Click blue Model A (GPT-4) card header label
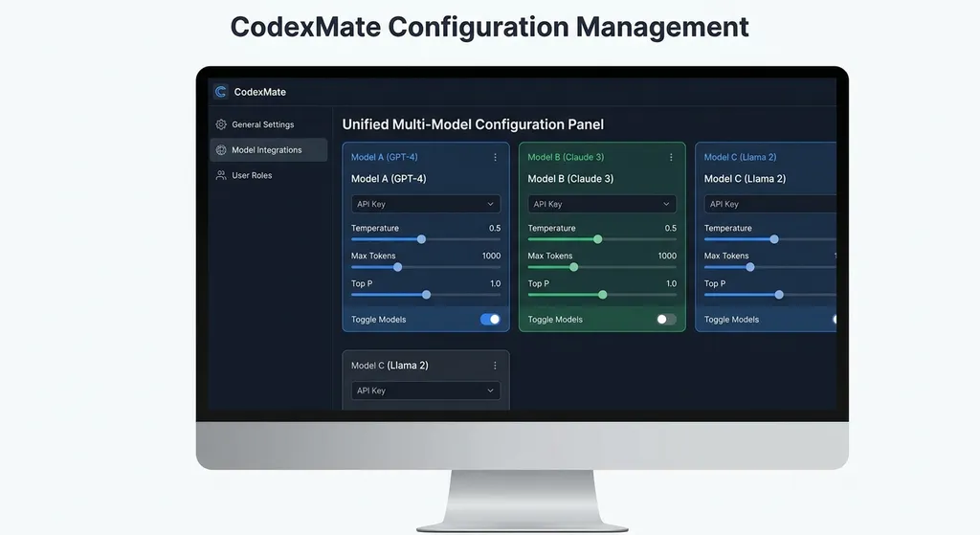 (x=385, y=158)
